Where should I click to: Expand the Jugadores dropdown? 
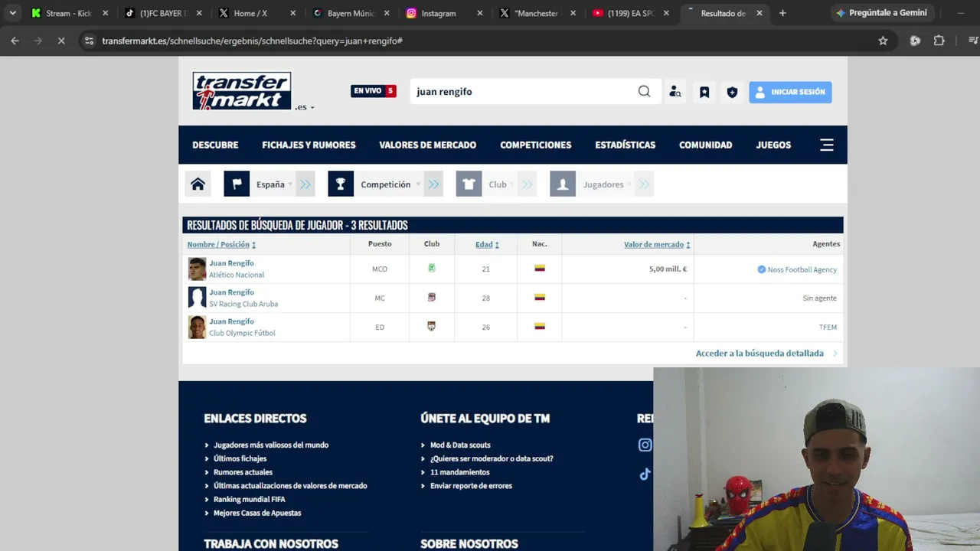point(606,184)
